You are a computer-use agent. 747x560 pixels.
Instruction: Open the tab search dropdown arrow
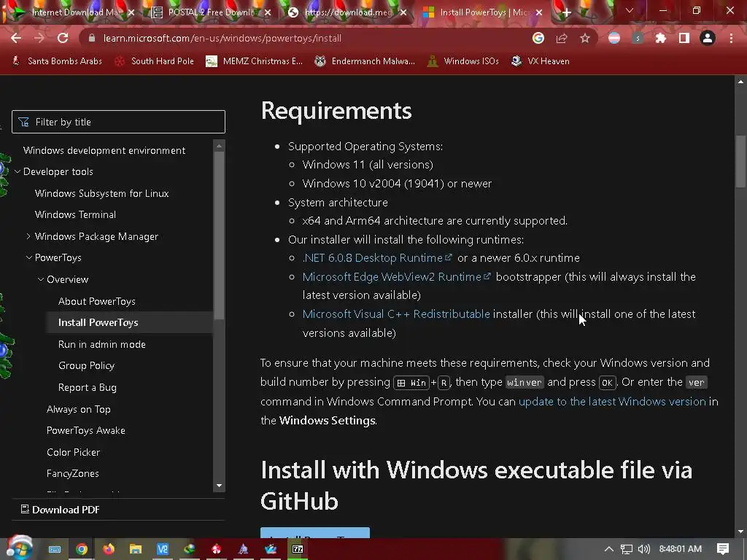tap(630, 10)
